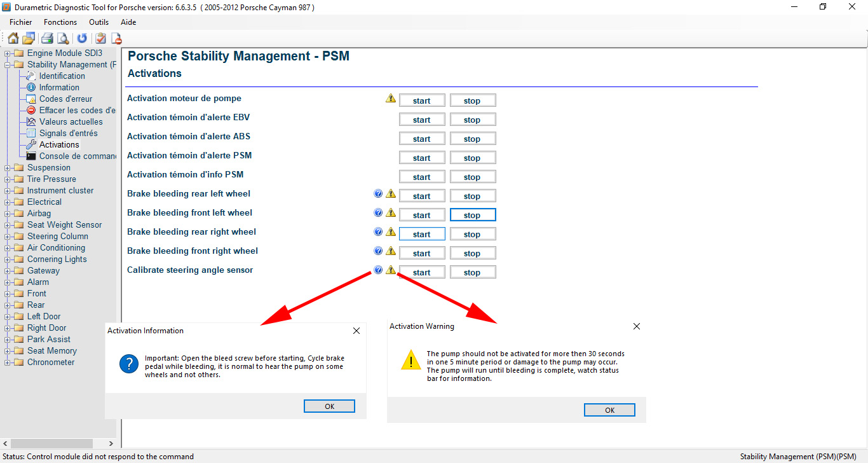Expand the Electrical tree node
The image size is (868, 463).
tap(7, 202)
